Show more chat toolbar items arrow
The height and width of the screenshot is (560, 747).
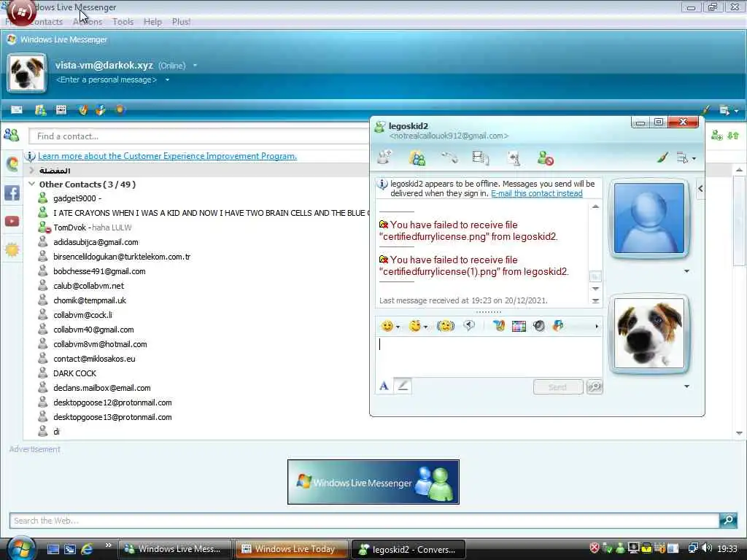(x=597, y=327)
